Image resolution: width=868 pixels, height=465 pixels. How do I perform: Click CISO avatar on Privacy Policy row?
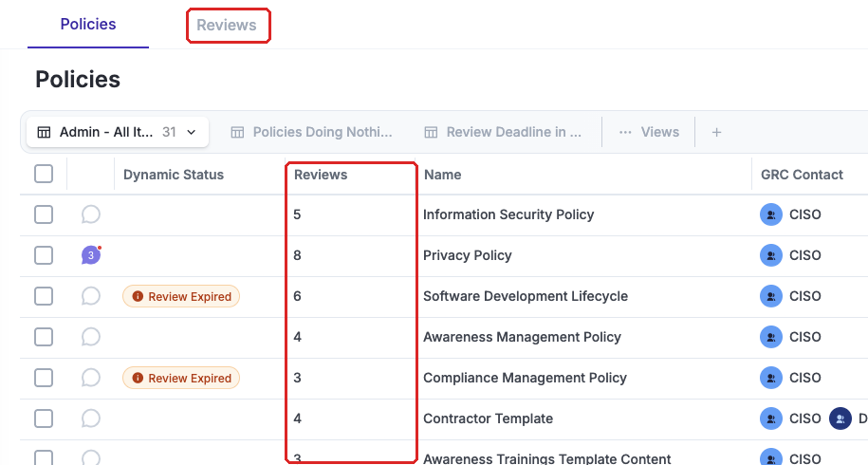tap(770, 255)
